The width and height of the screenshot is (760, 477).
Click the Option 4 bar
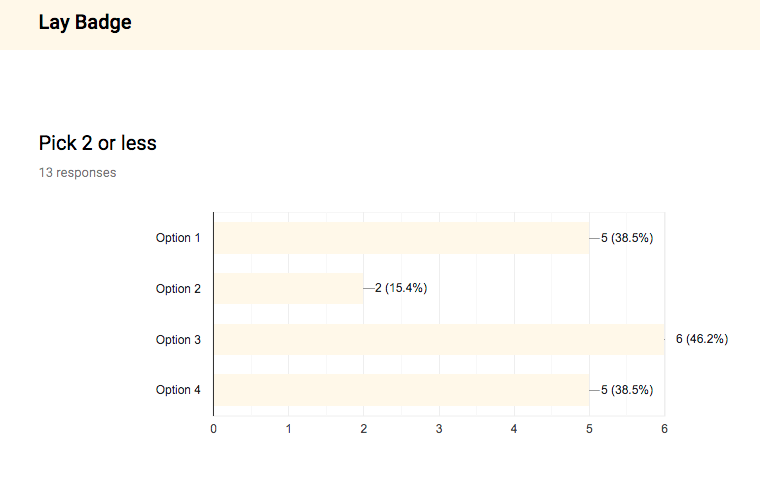(401, 390)
